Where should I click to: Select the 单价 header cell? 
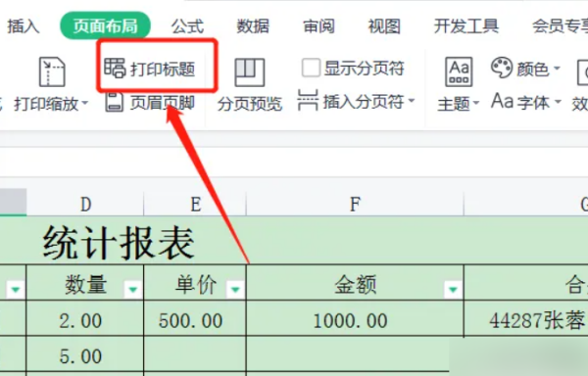[195, 283]
